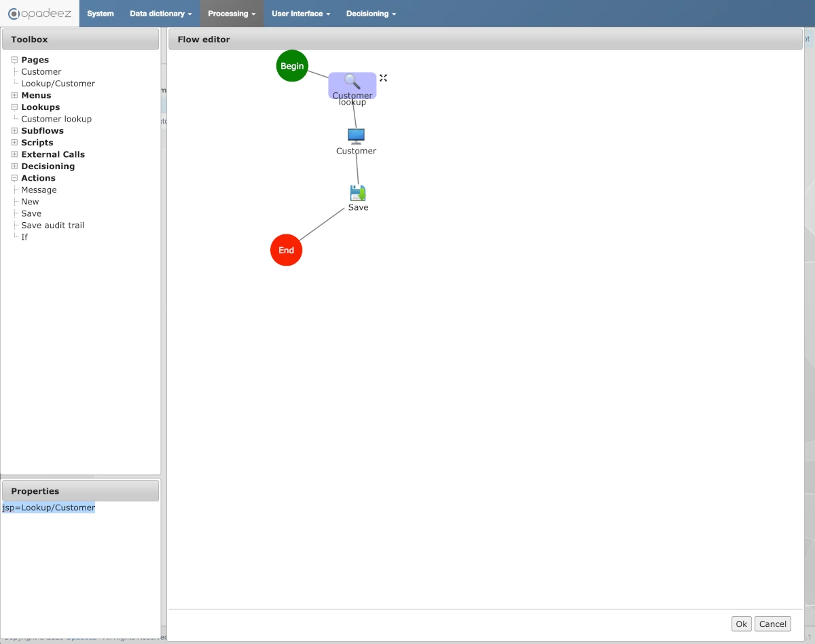Expand the Subflows node
This screenshot has height=644, width=815.
[14, 130]
